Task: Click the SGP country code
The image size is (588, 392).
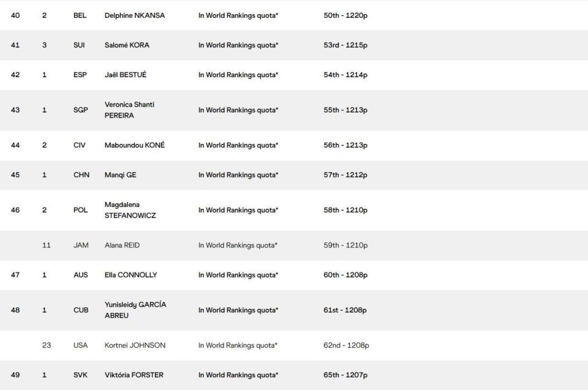Action: (x=81, y=110)
